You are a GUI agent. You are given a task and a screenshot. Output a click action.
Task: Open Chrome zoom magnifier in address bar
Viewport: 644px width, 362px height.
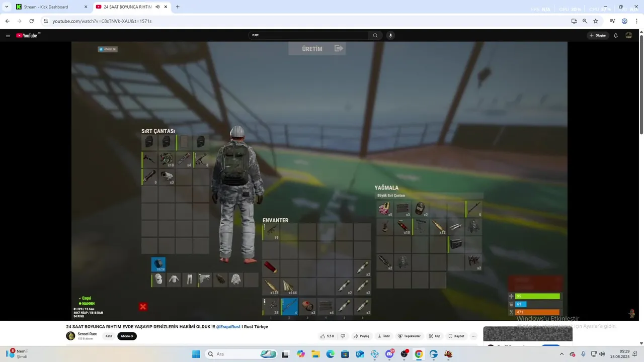pyautogui.click(x=585, y=21)
